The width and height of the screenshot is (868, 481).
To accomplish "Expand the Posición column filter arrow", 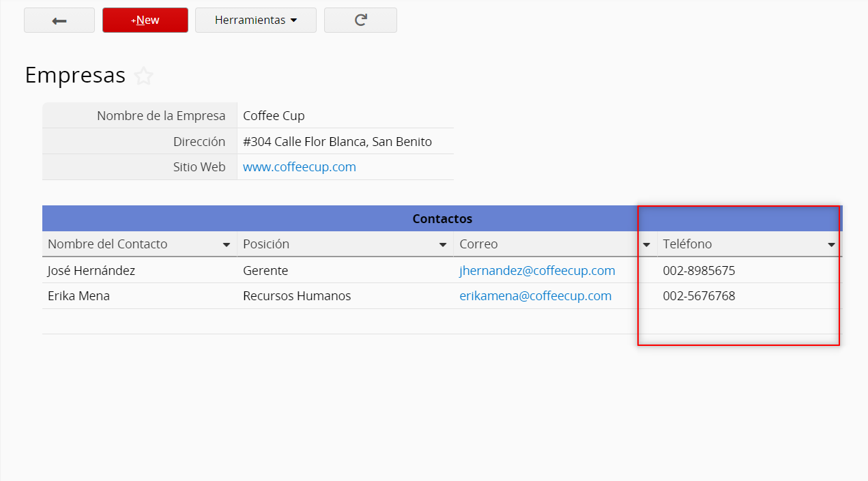I will coord(443,245).
